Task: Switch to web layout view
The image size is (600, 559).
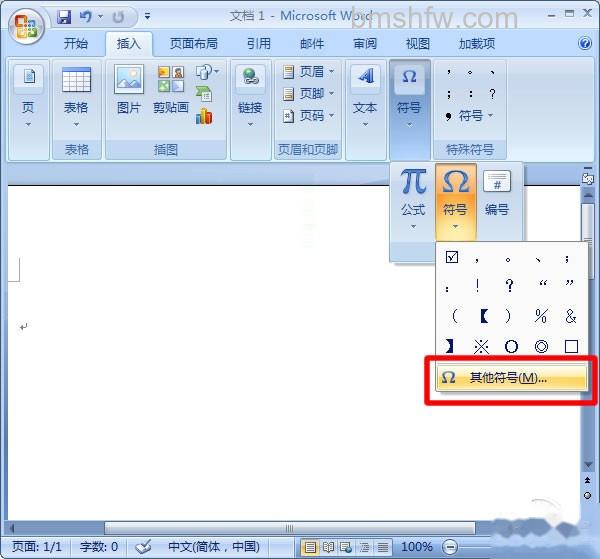Action: click(x=346, y=547)
